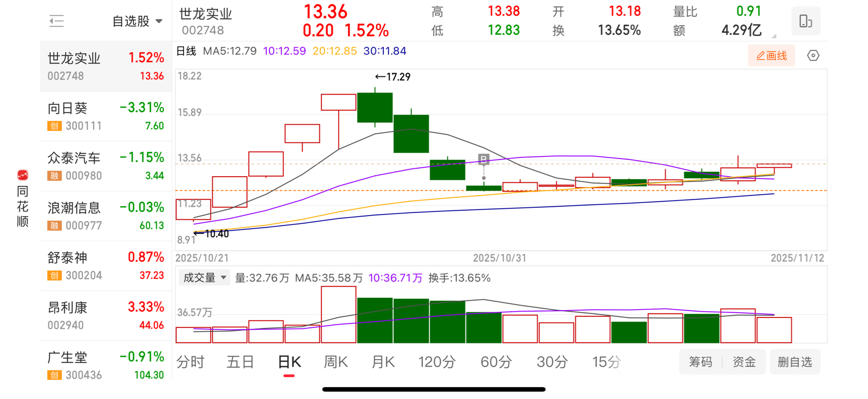Switch to 分时 tab
The height and width of the screenshot is (399, 868).
[x=190, y=362]
